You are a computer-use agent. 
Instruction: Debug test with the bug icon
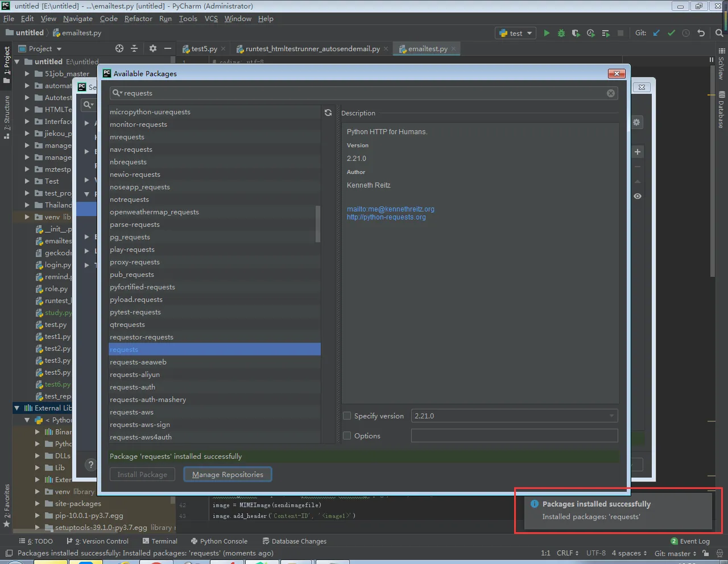pyautogui.click(x=561, y=33)
